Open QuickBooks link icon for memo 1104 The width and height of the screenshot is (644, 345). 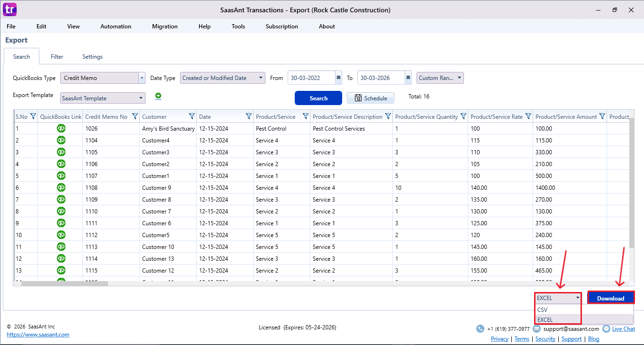coord(61,140)
